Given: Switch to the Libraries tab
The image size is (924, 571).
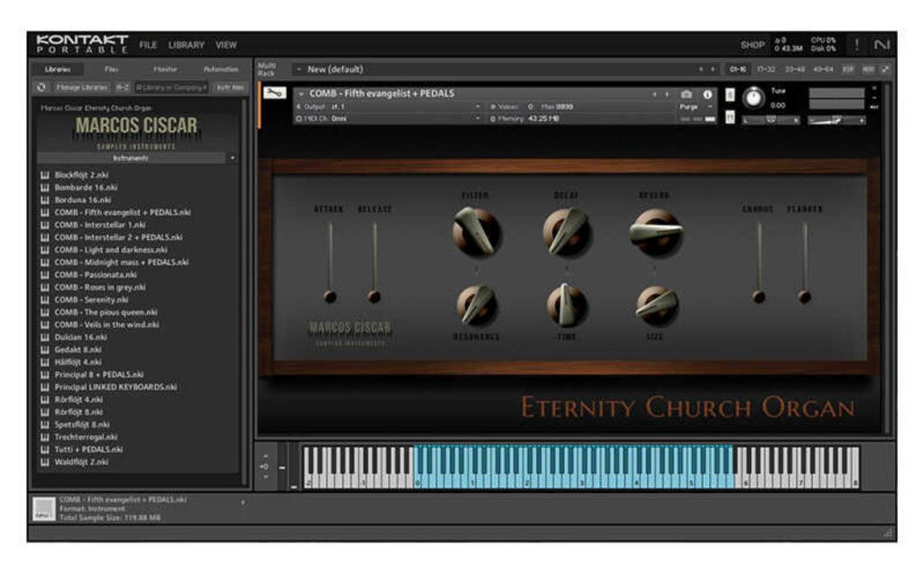Looking at the screenshot, I should click(58, 69).
